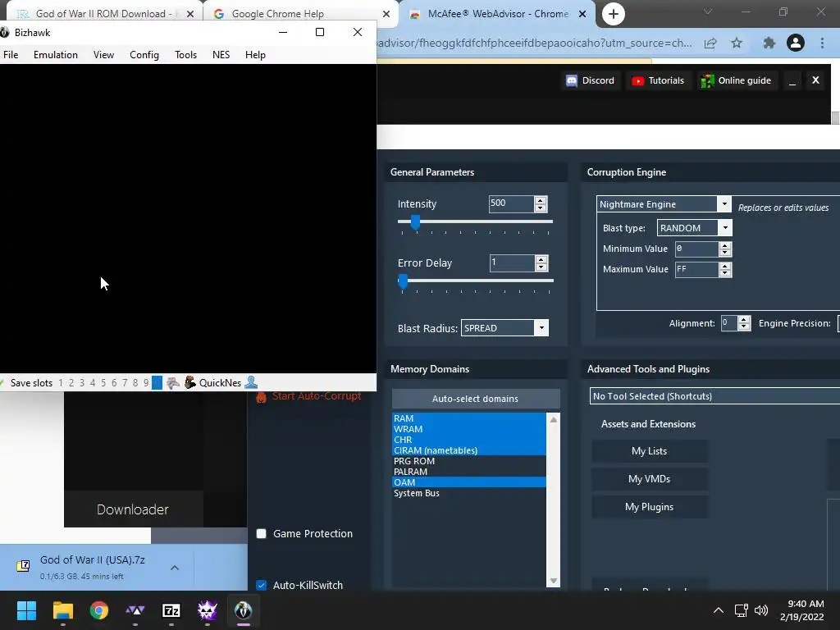
Task: Open the Chrome profile avatar
Action: click(796, 43)
